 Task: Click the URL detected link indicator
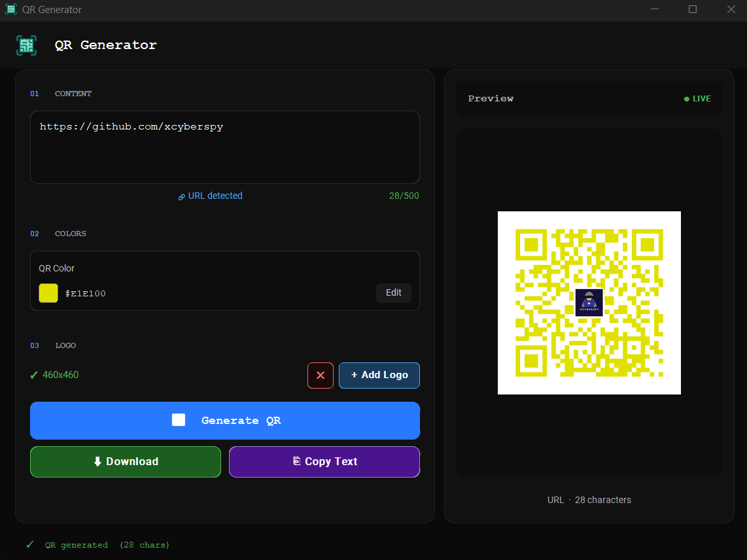coord(211,196)
